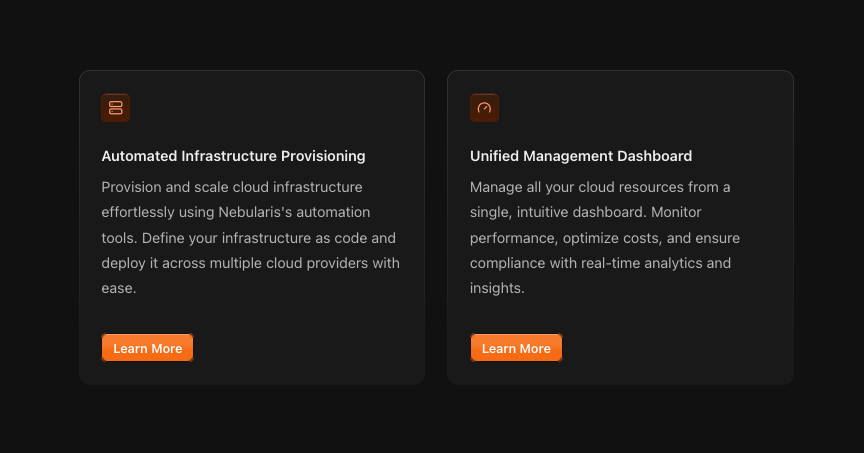Select the Automated Infrastructure Provisioning heading
The width and height of the screenshot is (864, 453).
pyautogui.click(x=233, y=156)
